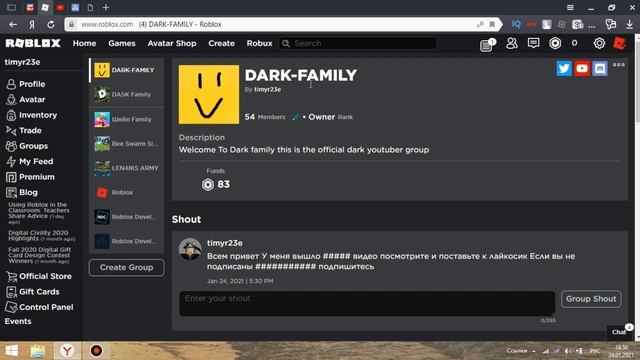This screenshot has width=640, height=360.
Task: Focus the Enter your shout field
Action: (367, 304)
